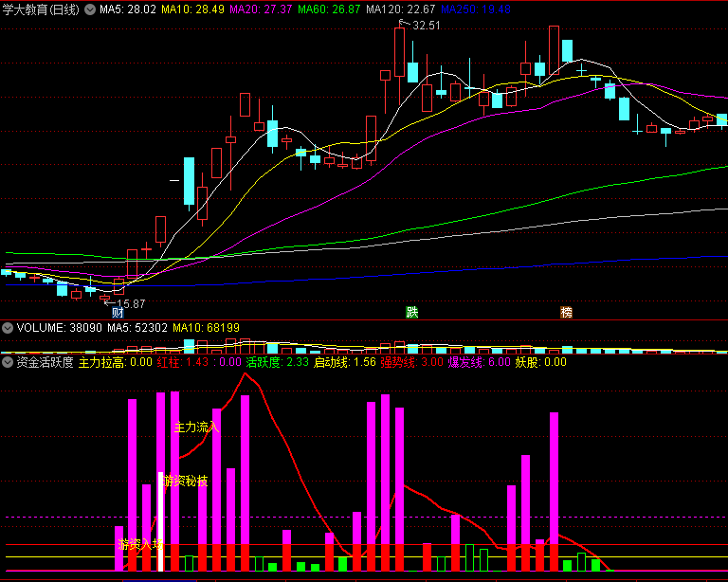Screen dimensions: 728x582
Task: Click the 游资入场 chart annotation
Action: pos(140,544)
